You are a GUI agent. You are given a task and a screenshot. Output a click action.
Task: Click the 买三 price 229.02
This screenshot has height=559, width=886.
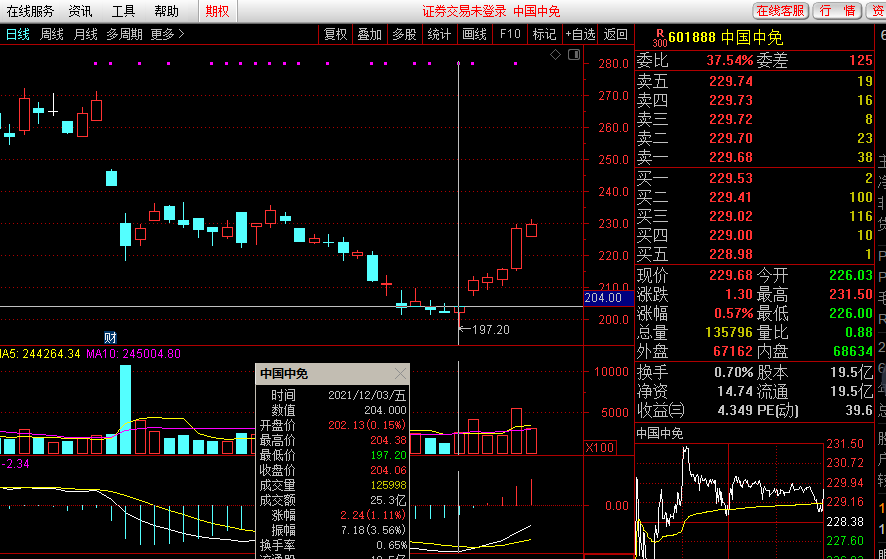(731, 216)
